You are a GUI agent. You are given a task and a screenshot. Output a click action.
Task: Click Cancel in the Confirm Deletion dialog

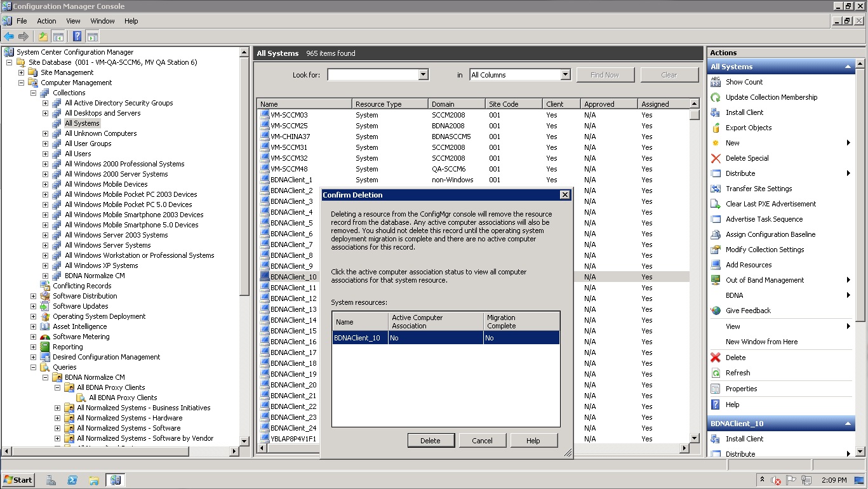click(x=482, y=441)
